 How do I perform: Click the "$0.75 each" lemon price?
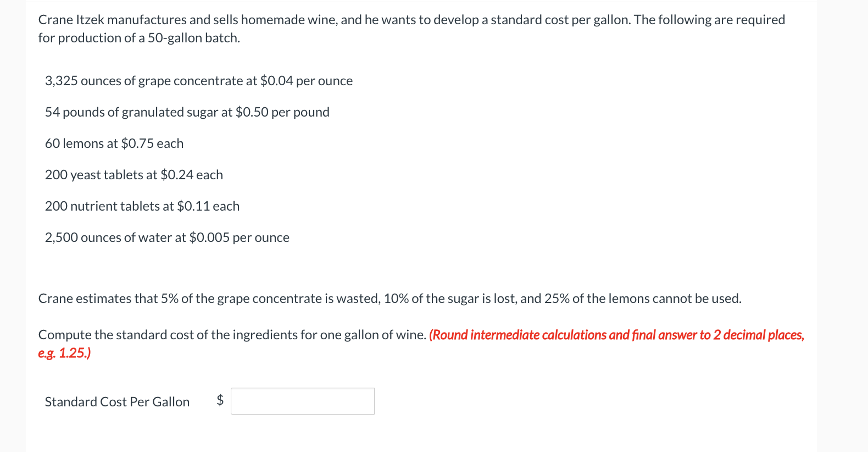coord(152,144)
